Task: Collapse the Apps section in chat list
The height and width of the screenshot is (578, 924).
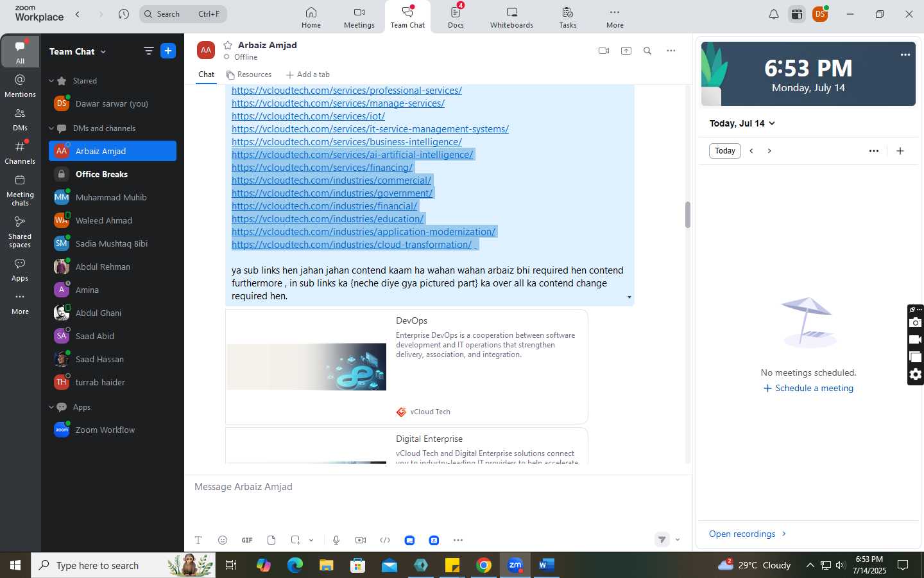Action: pyautogui.click(x=51, y=407)
